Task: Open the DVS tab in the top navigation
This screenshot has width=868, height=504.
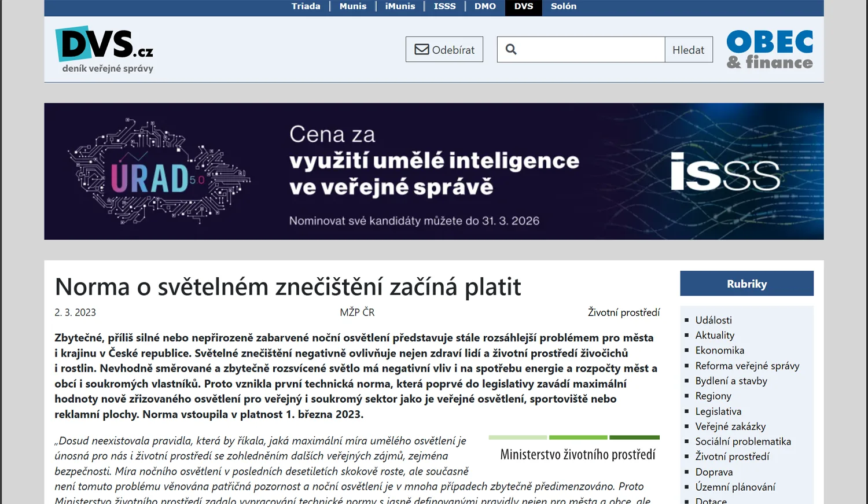Action: pos(523,6)
